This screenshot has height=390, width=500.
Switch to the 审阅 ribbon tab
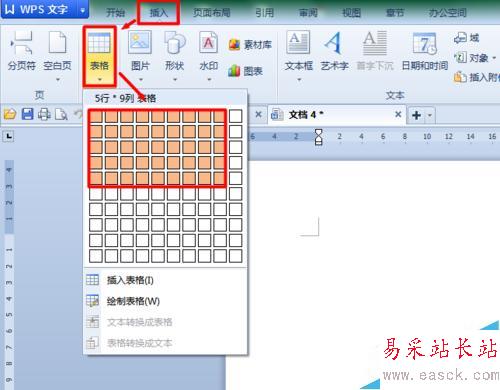[x=308, y=13]
